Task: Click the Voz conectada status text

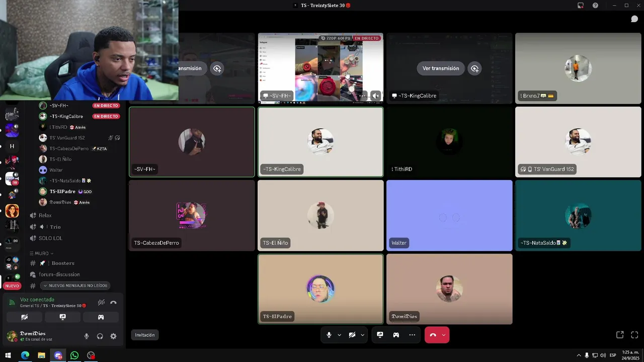Action: click(37, 300)
